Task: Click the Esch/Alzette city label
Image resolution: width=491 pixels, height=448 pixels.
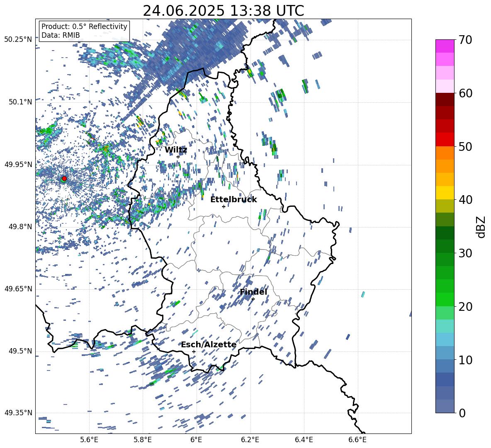Action: point(209,344)
